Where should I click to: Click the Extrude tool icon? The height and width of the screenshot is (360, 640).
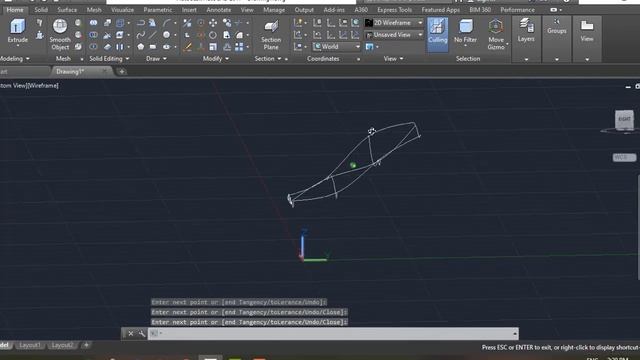point(17,27)
